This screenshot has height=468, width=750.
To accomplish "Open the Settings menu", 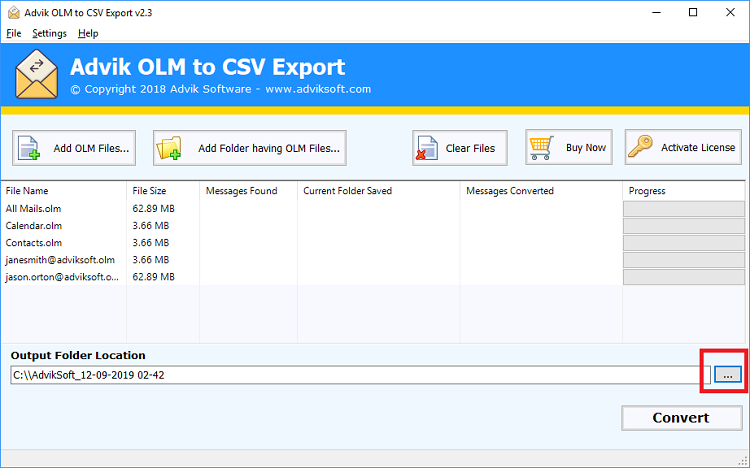I will [49, 33].
